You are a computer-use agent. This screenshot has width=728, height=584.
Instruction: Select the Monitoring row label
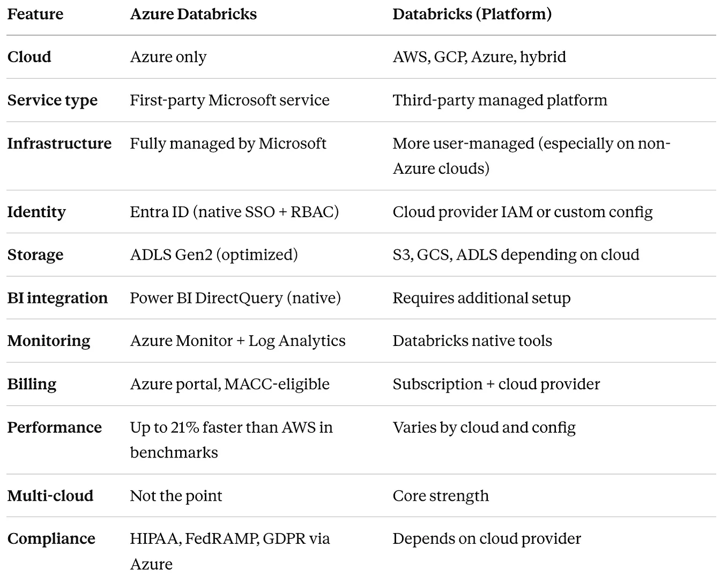pyautogui.click(x=49, y=341)
